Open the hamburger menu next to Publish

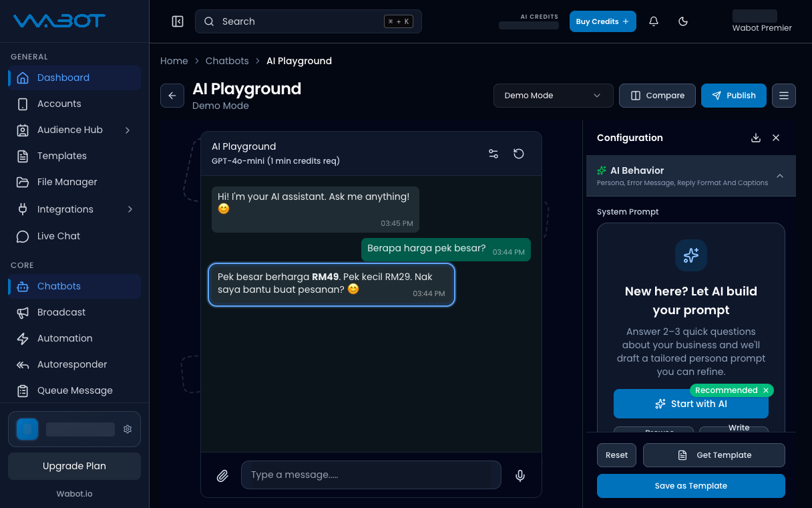pyautogui.click(x=784, y=96)
